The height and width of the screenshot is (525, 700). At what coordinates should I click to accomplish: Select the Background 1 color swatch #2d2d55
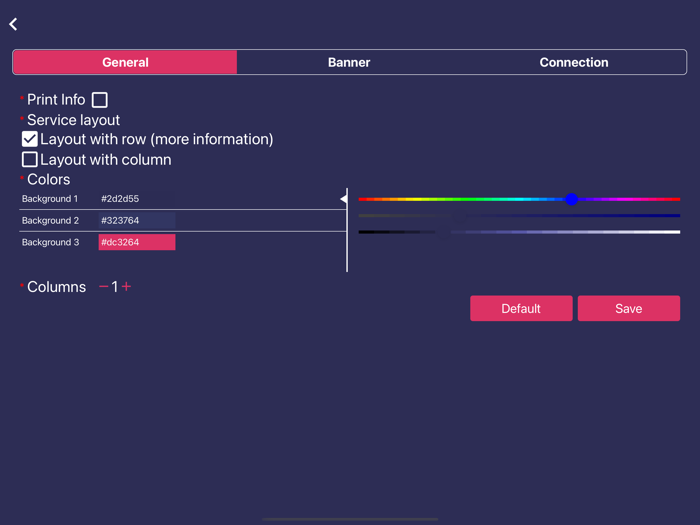137,199
